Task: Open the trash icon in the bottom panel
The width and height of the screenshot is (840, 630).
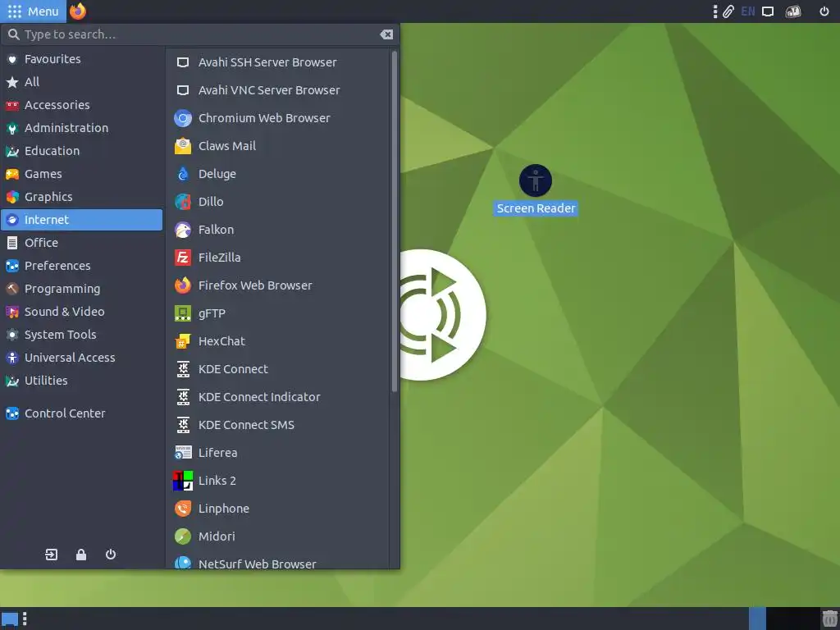Action: (830, 619)
